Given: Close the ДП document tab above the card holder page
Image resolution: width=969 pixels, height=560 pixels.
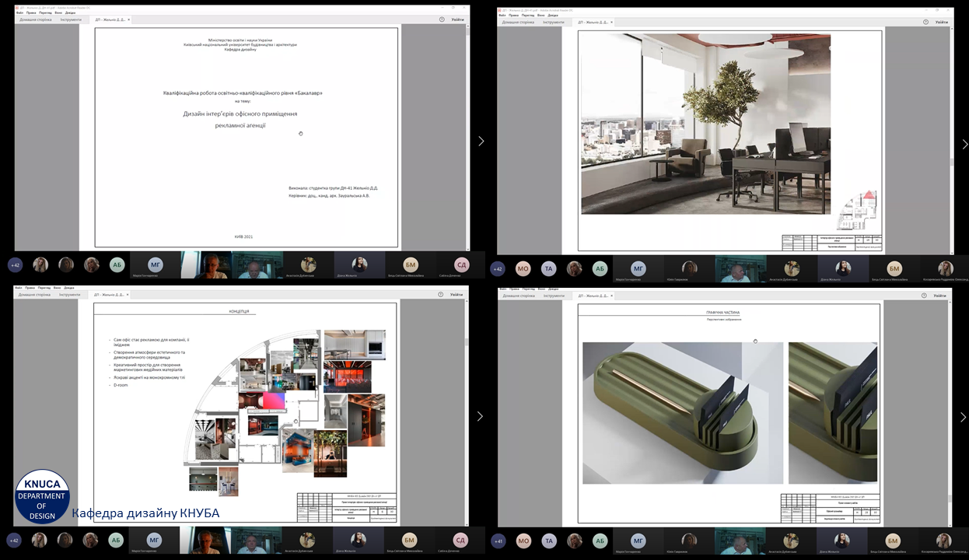Looking at the screenshot, I should pos(611,296).
